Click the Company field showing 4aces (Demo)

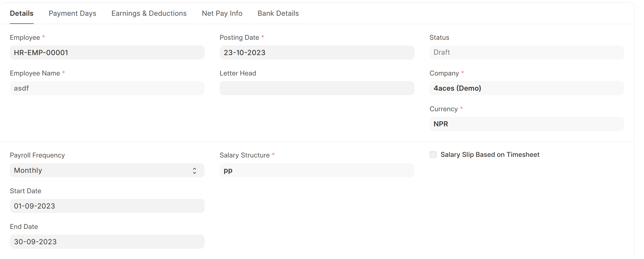(x=526, y=88)
